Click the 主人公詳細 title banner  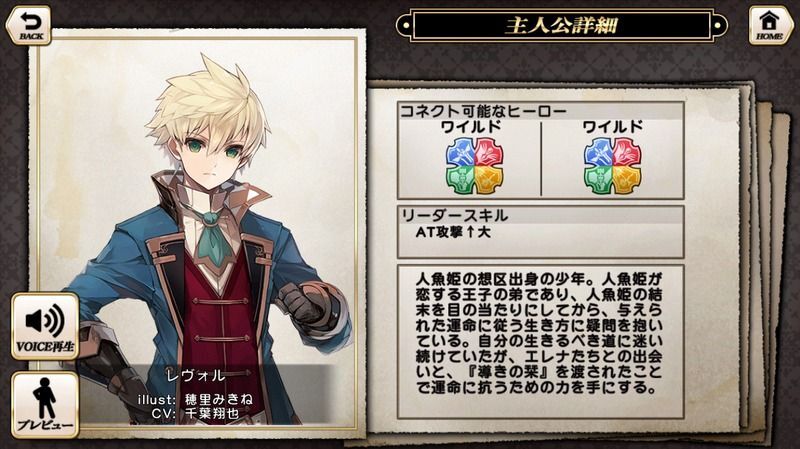click(562, 25)
